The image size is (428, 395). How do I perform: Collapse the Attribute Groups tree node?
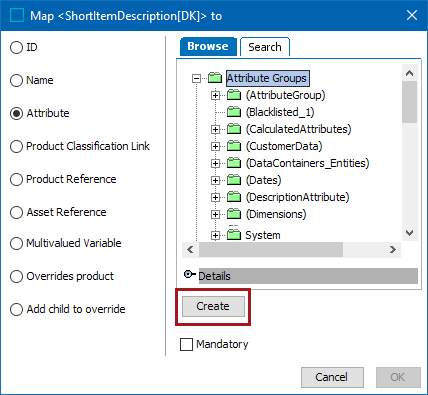tap(196, 79)
